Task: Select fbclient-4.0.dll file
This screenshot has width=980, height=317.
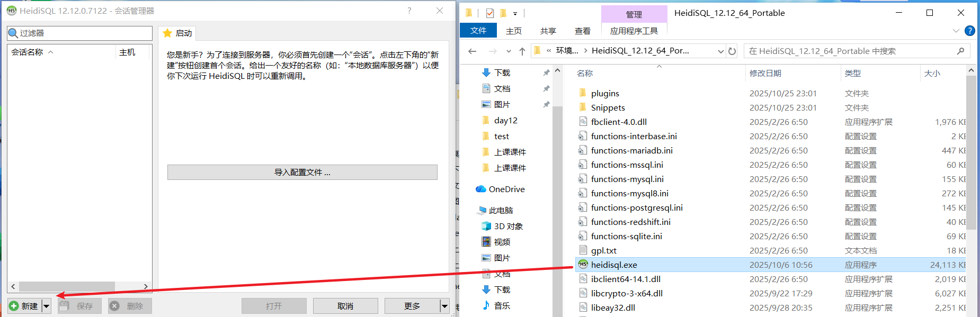Action: [x=619, y=122]
